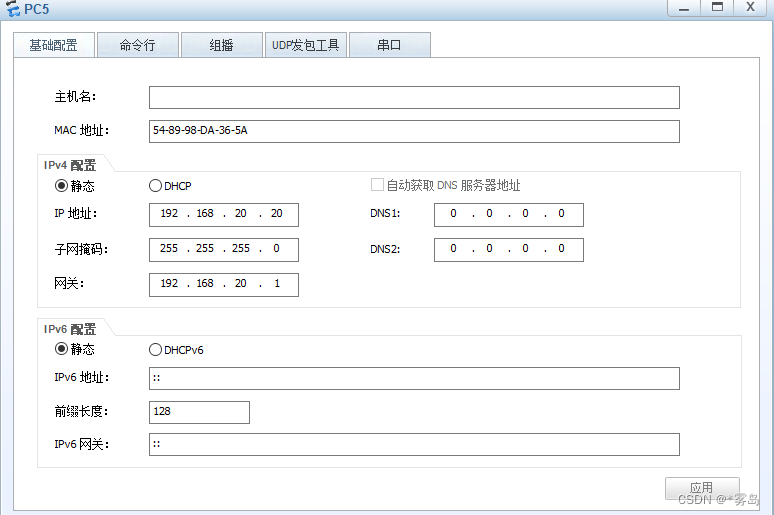Screen dimensions: 774x515
Task: Click the IPv6 地址 input field
Action: pos(414,378)
